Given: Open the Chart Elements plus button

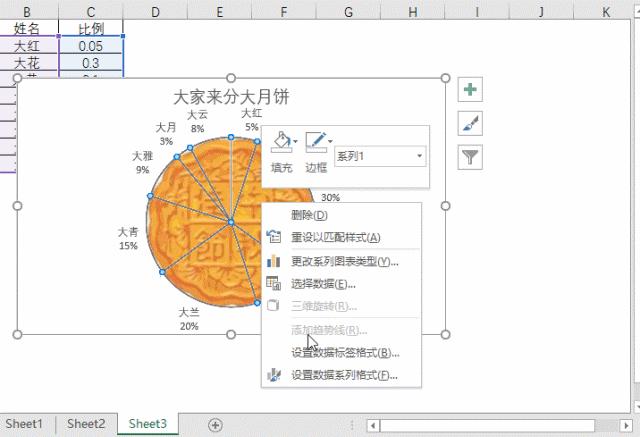Looking at the screenshot, I should (470, 90).
